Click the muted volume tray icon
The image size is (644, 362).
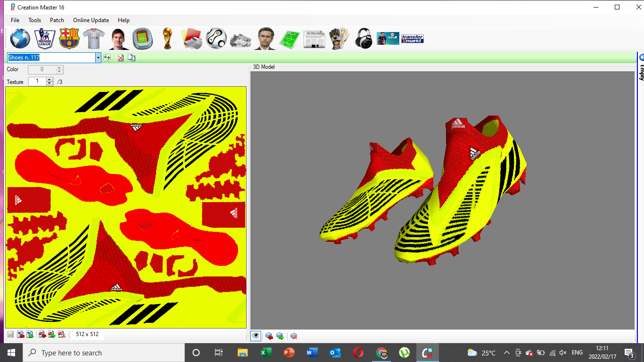point(563,353)
